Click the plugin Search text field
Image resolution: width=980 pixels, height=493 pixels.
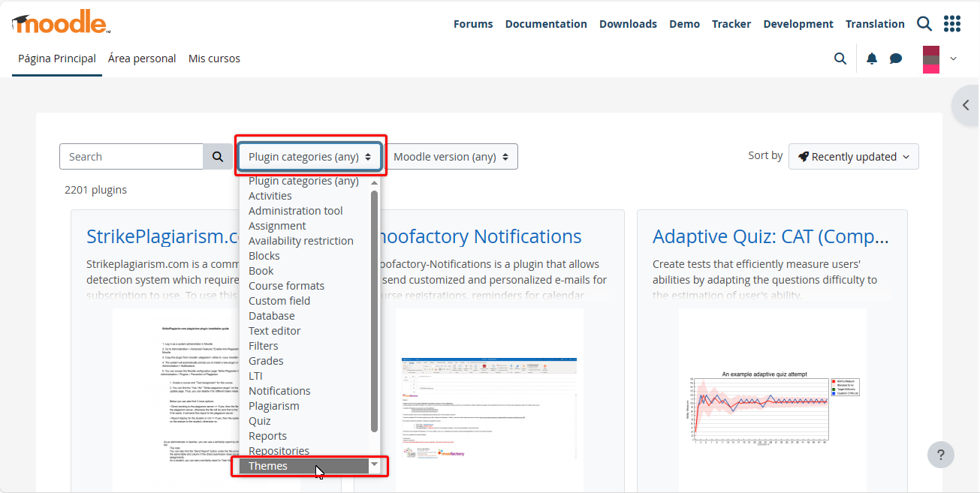(131, 157)
